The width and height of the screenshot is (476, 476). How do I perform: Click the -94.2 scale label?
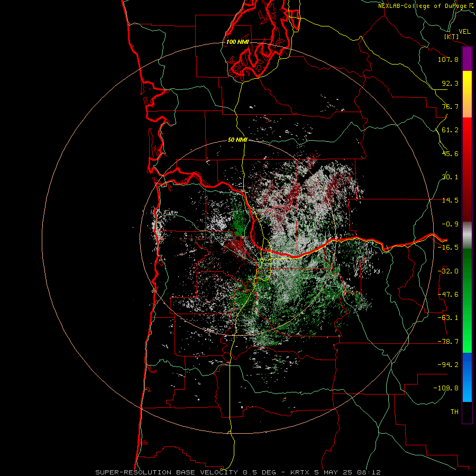(x=448, y=365)
